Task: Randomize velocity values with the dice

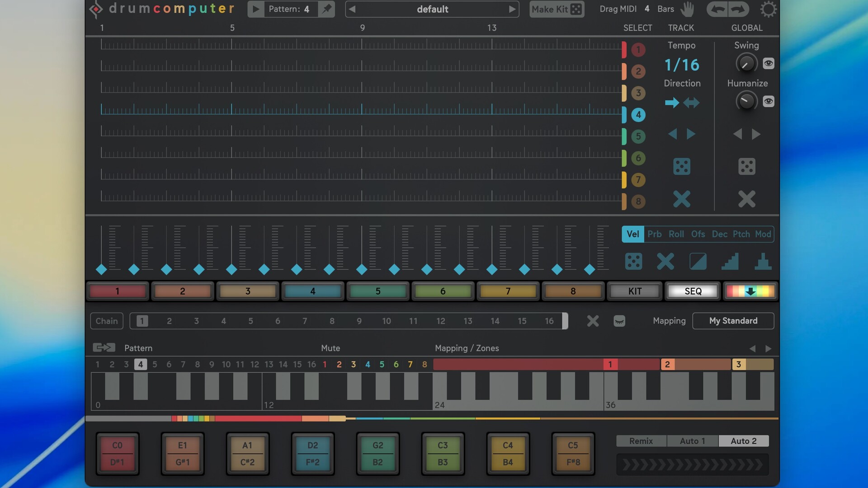Action: (633, 262)
